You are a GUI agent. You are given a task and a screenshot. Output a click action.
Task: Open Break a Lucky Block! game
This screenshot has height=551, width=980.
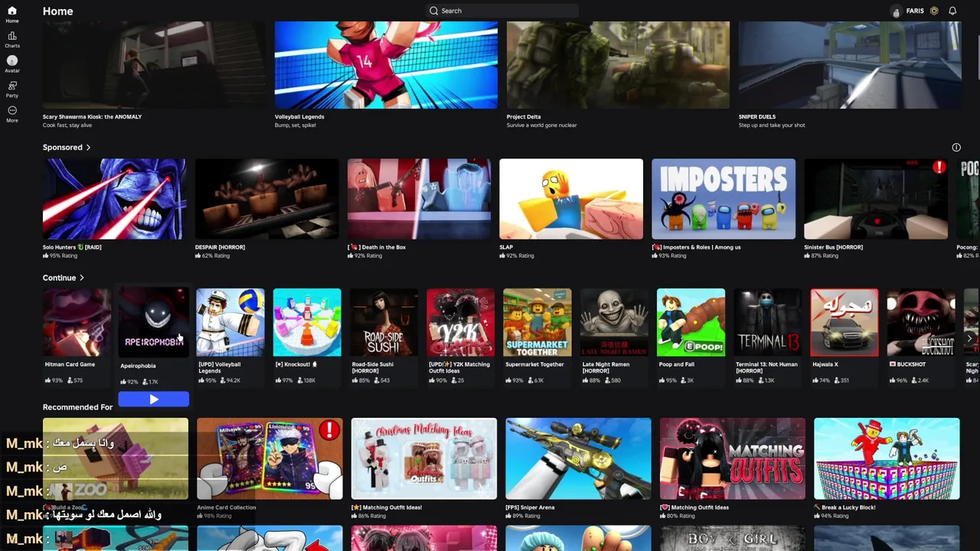(x=887, y=458)
